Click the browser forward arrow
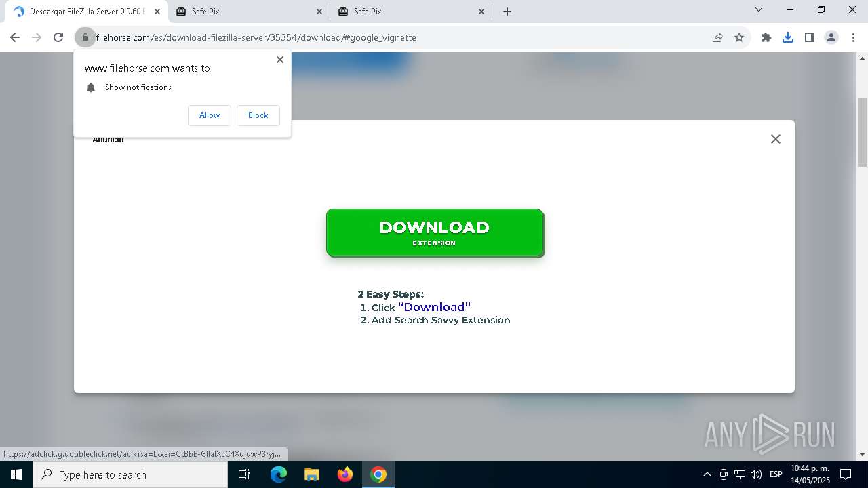This screenshot has width=868, height=488. tap(37, 37)
